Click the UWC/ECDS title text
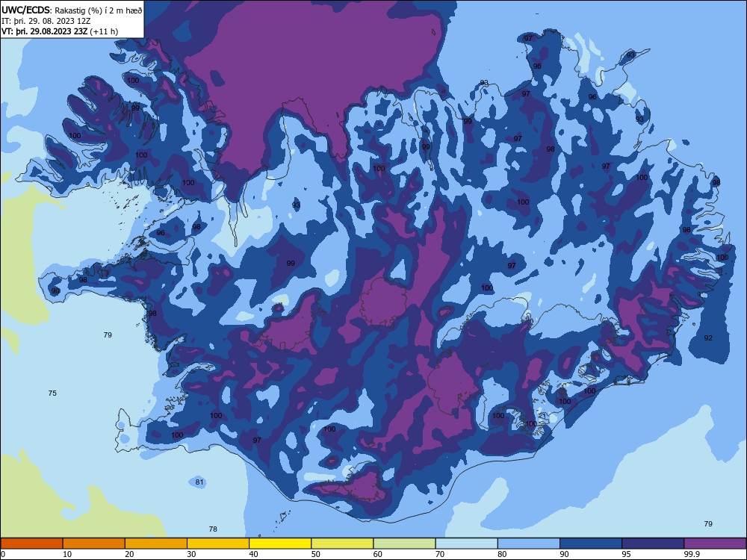 pyautogui.click(x=25, y=10)
